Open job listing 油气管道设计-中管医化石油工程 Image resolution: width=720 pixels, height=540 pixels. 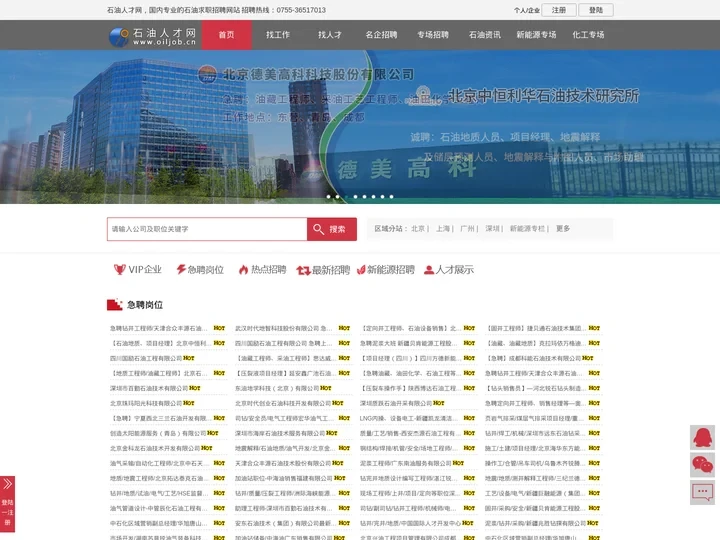pyautogui.click(x=159, y=508)
